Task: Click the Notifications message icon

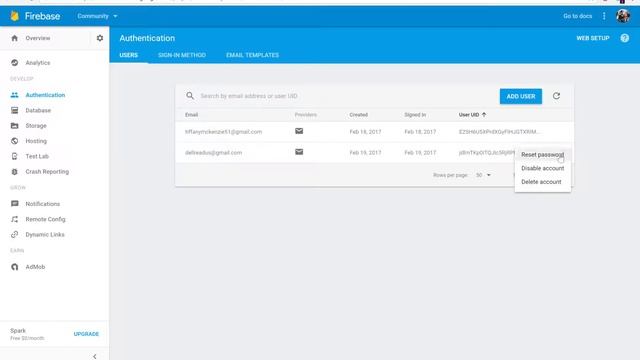Action: (15, 204)
